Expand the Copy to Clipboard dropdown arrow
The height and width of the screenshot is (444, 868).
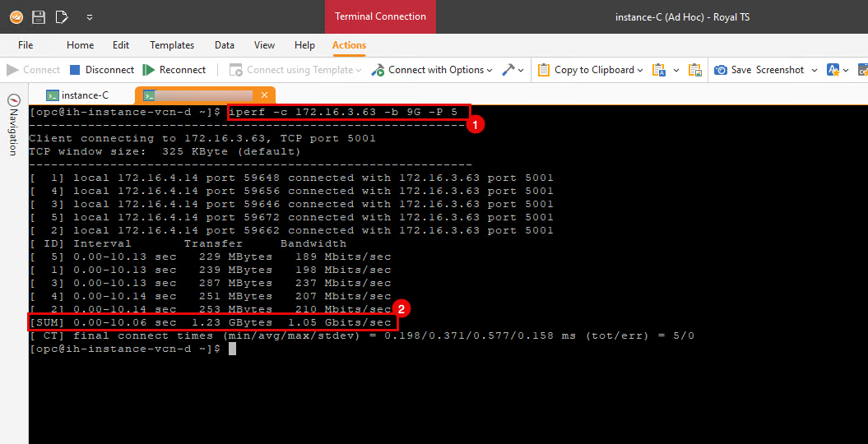[x=641, y=70]
